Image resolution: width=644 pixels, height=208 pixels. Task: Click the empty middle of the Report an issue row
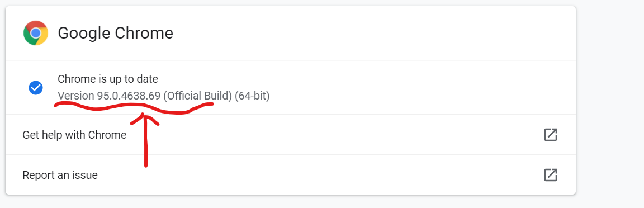coord(320,174)
